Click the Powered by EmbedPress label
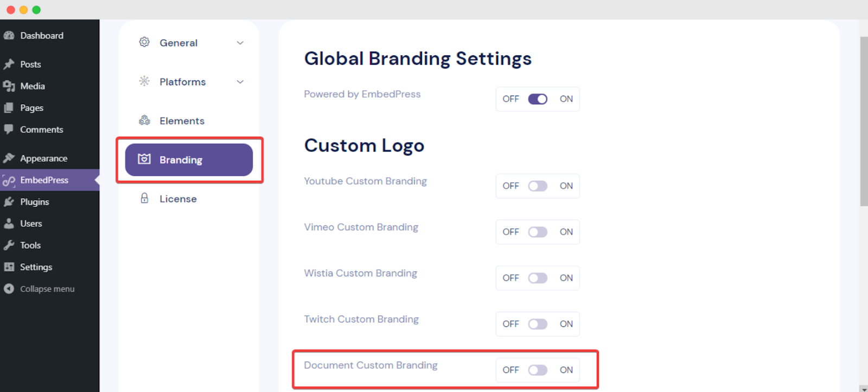The height and width of the screenshot is (392, 868). (362, 94)
